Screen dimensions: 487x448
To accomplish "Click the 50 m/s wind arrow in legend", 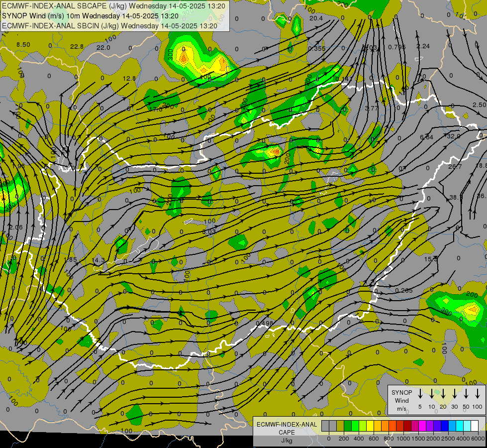I will pos(466,393).
